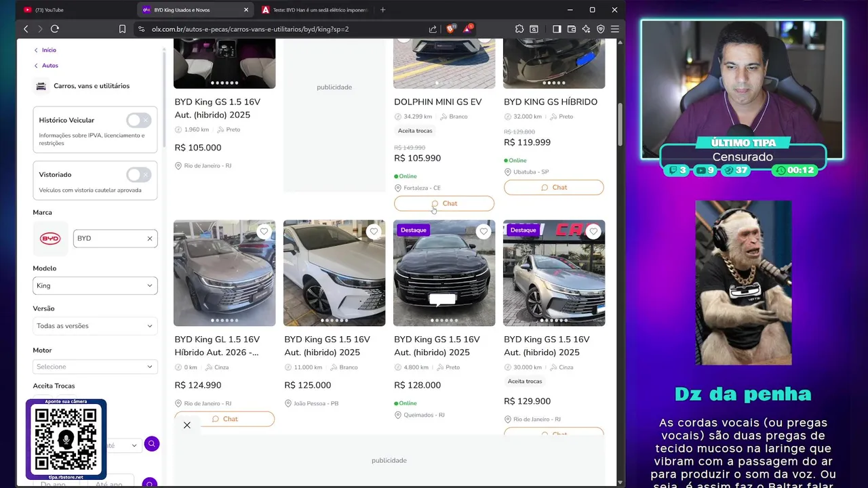Favorite the white BYD King R$ 125.000 listing
Screen dimensions: 868x488
[374, 232]
